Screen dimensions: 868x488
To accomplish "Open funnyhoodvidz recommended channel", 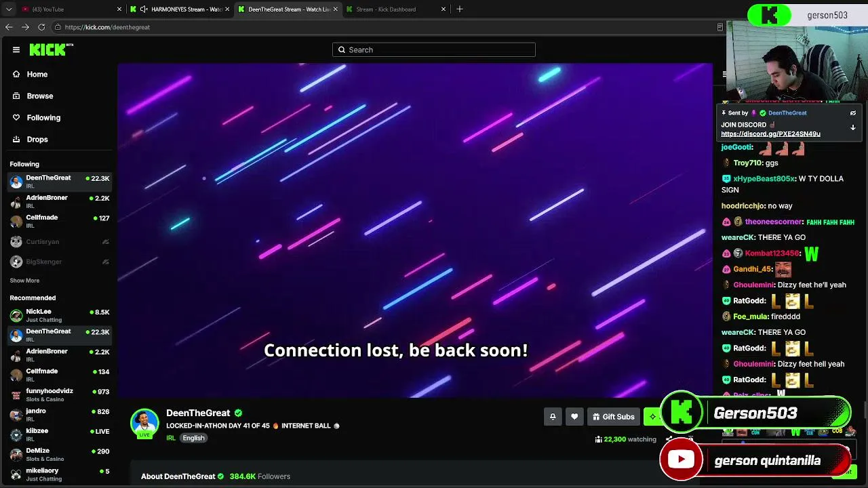I will (60, 394).
